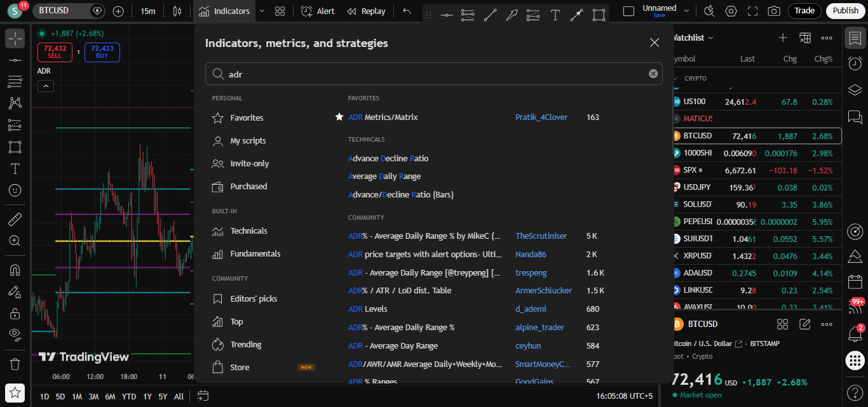The height and width of the screenshot is (407, 868).
Task: Collapse the ADR indicator legend chevron
Action: click(46, 86)
